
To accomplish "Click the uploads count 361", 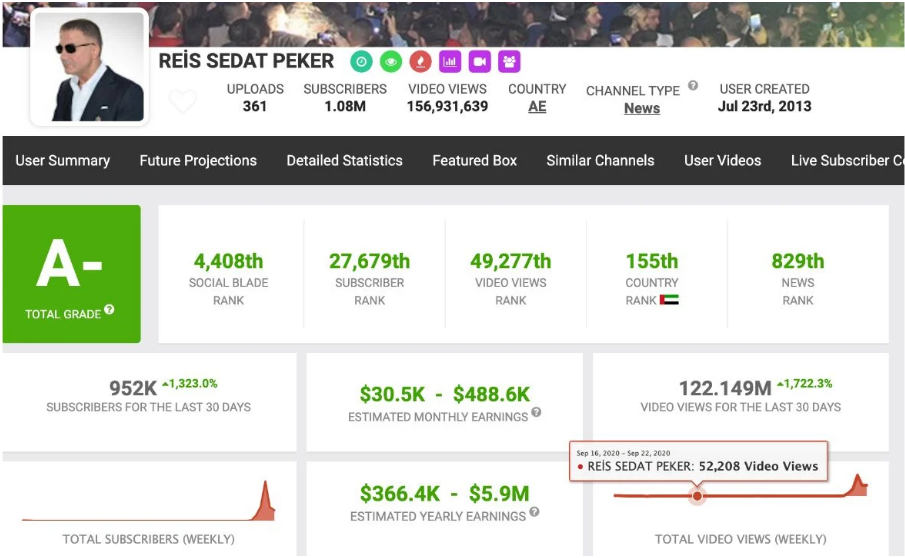I will (x=255, y=107).
